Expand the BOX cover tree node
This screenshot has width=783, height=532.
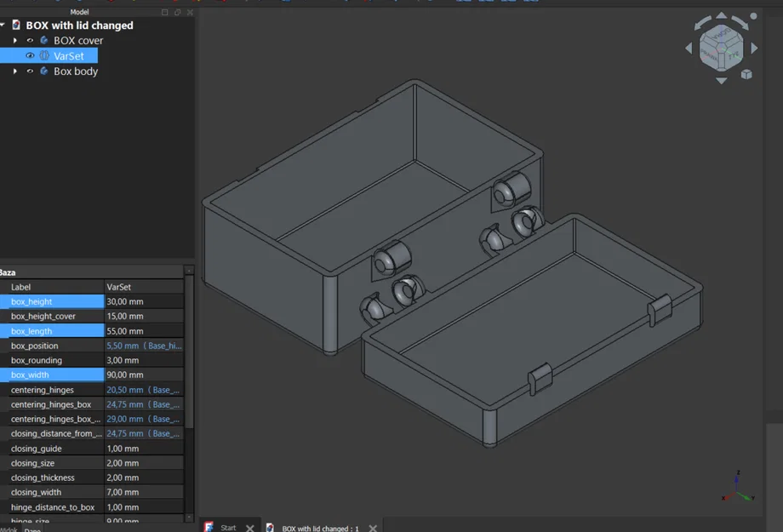pyautogui.click(x=15, y=41)
